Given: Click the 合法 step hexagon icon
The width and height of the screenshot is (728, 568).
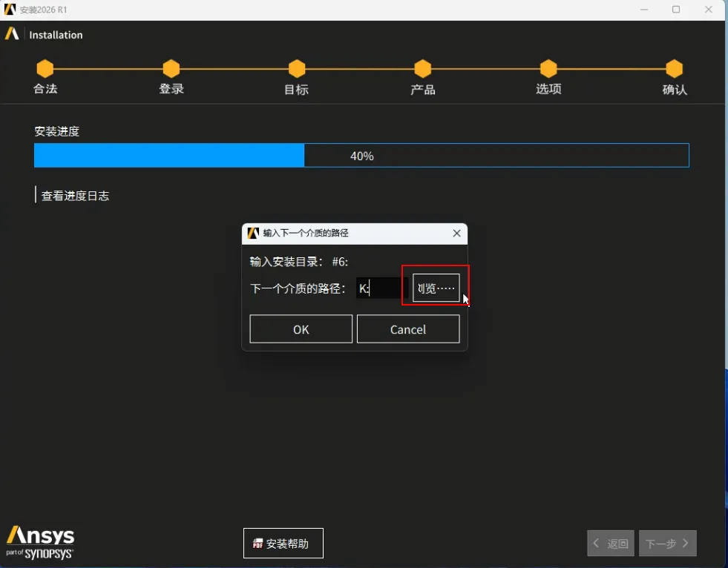Looking at the screenshot, I should pos(45,69).
